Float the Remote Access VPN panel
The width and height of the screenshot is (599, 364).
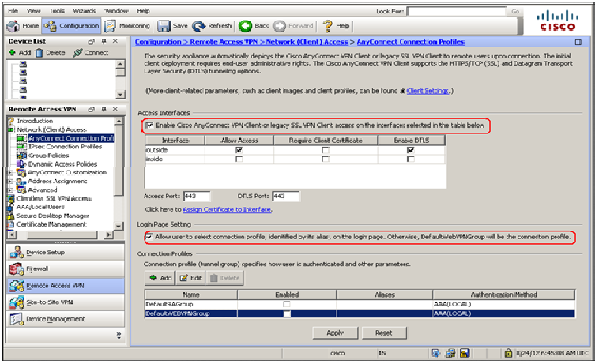91,109
